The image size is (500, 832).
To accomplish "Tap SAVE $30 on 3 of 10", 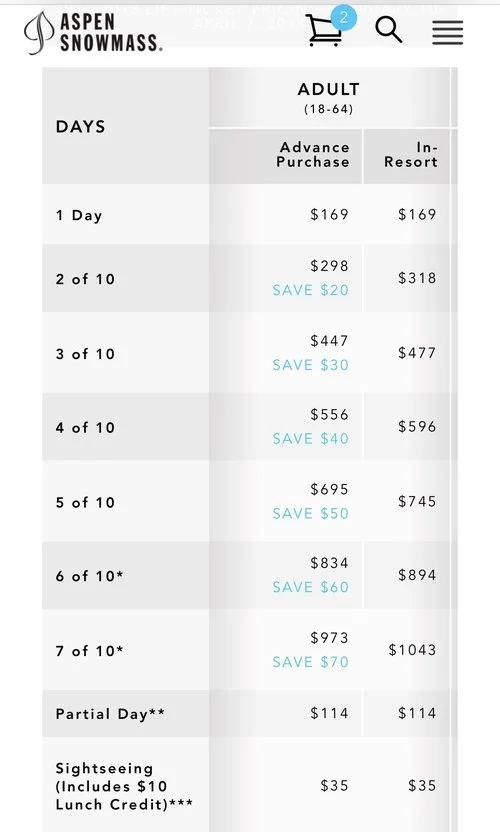I will point(311,365).
